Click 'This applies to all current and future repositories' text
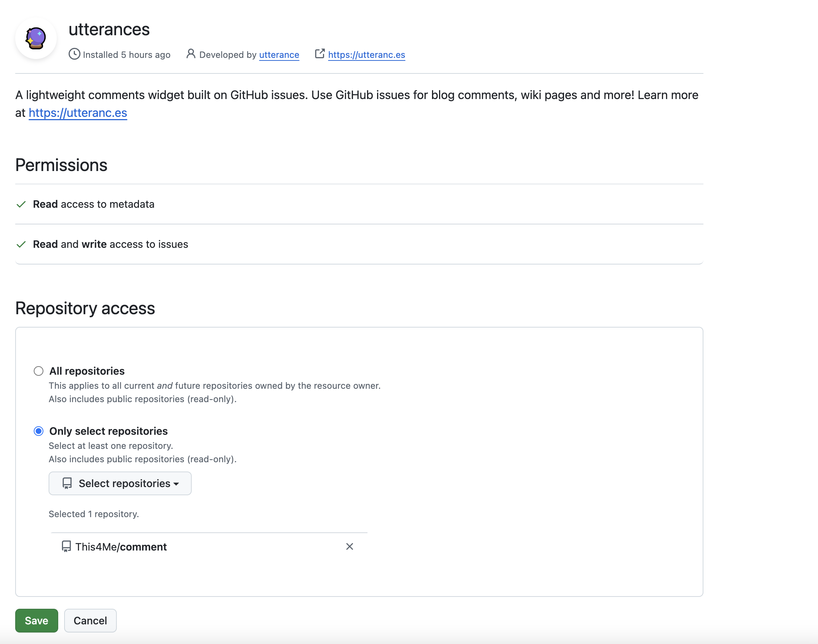This screenshot has width=818, height=644. [215, 386]
